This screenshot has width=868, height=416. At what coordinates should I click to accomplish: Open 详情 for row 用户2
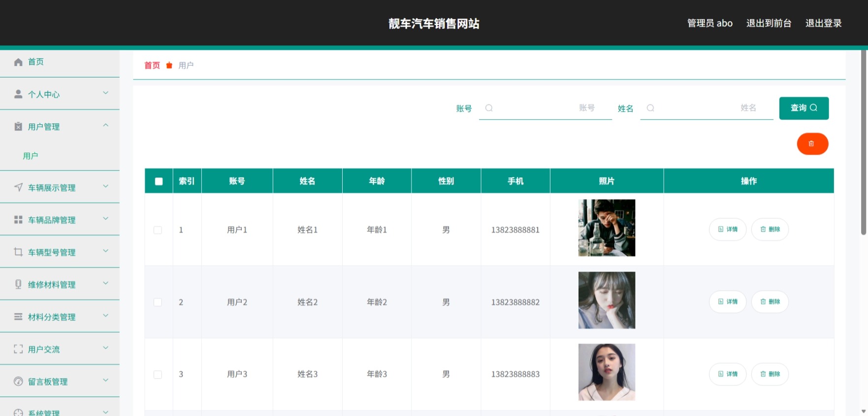pyautogui.click(x=728, y=302)
